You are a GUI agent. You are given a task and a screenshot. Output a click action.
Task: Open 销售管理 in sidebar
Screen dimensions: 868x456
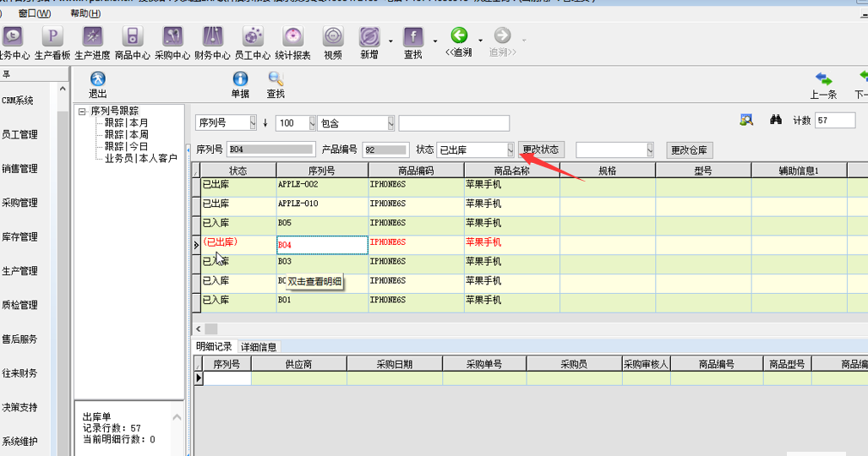pyautogui.click(x=19, y=168)
